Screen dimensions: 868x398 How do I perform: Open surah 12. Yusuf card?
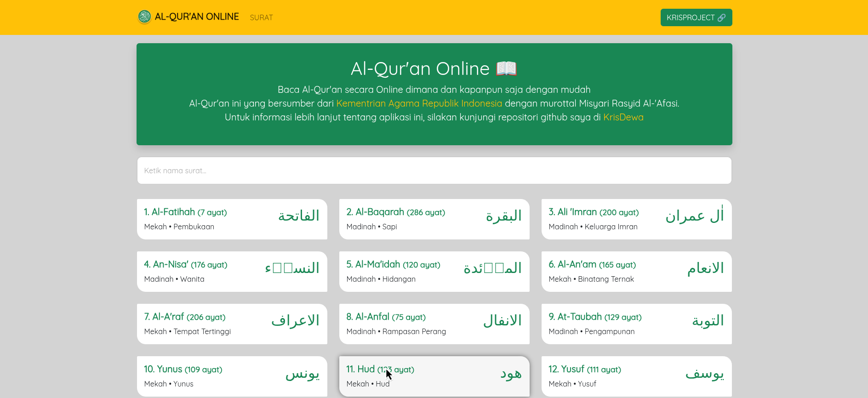click(637, 376)
